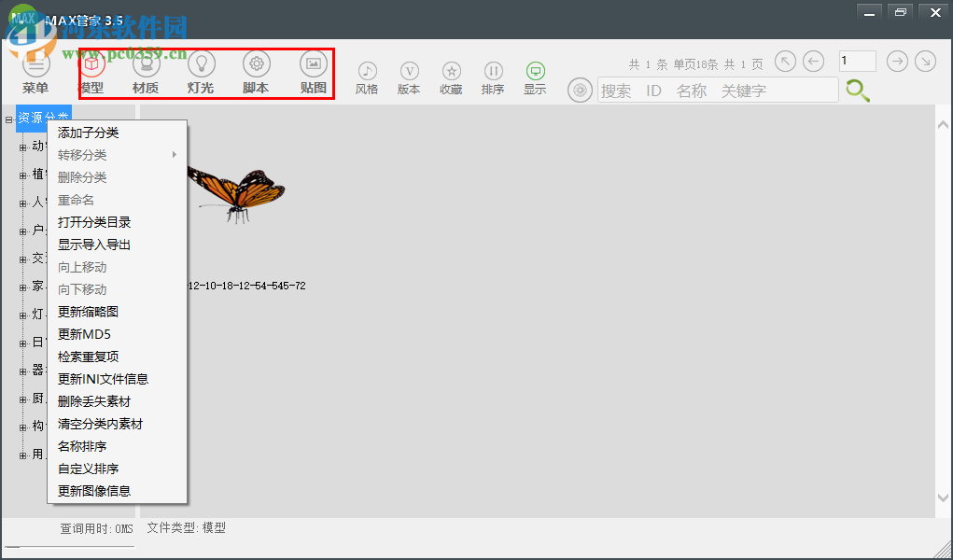Expand the 动 tree category
This screenshot has height=560, width=953.
23,147
